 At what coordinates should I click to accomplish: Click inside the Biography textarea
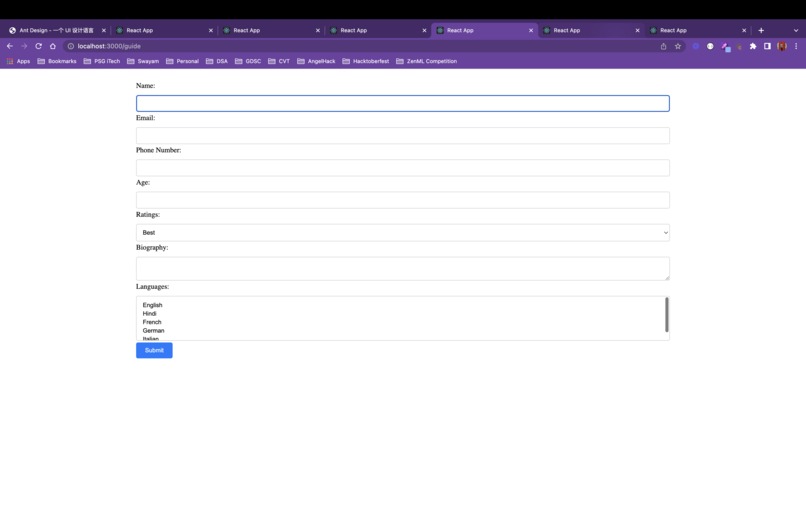point(402,268)
